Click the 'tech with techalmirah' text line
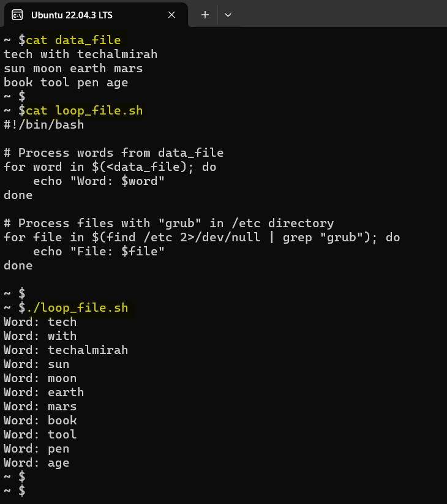 (x=80, y=55)
